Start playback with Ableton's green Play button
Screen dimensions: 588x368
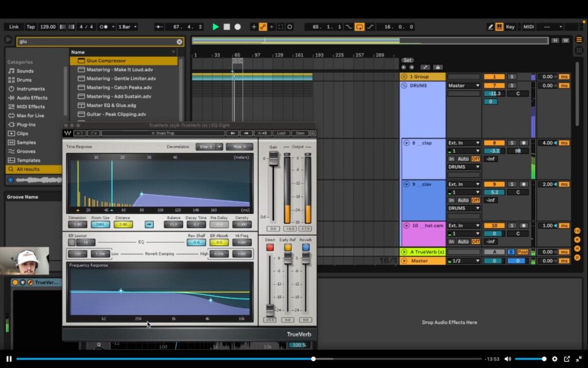pos(216,26)
